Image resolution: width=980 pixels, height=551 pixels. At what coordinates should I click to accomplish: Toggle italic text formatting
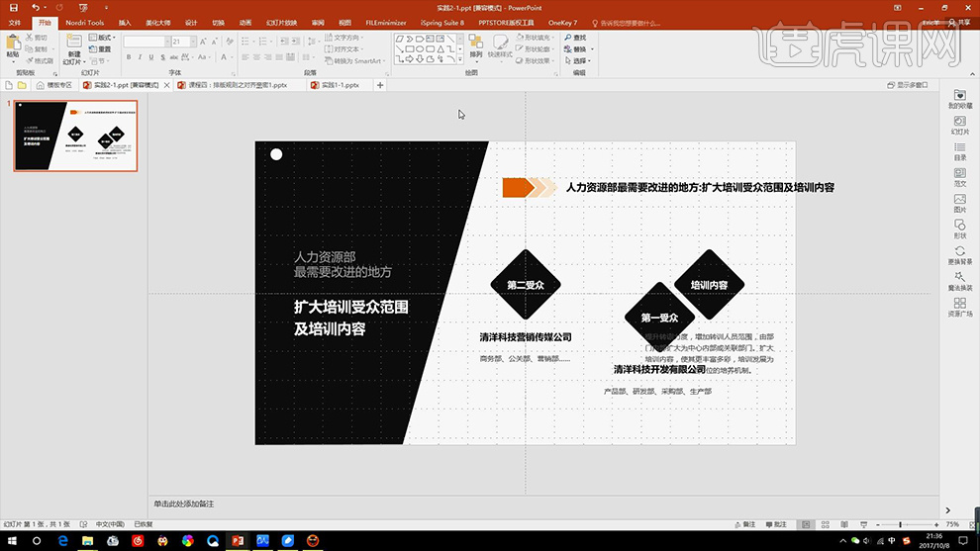point(140,55)
